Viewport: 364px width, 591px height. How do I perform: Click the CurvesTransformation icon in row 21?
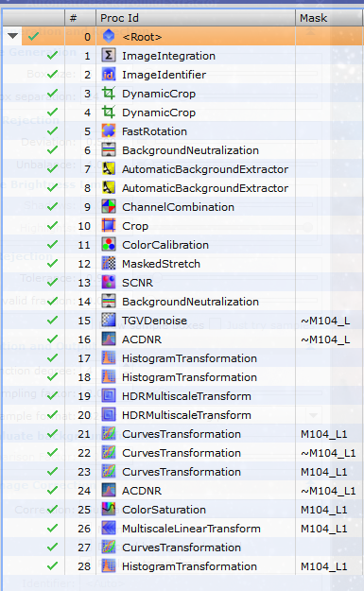[x=109, y=434]
